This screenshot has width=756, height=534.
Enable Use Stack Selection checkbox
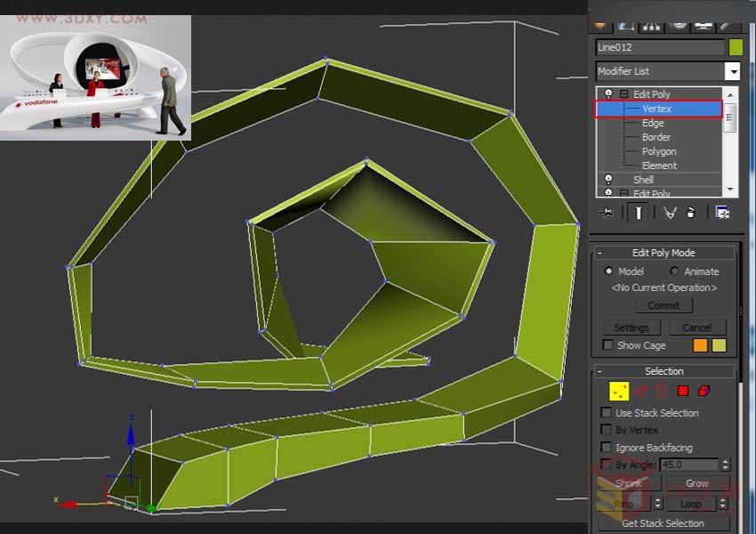coord(606,412)
